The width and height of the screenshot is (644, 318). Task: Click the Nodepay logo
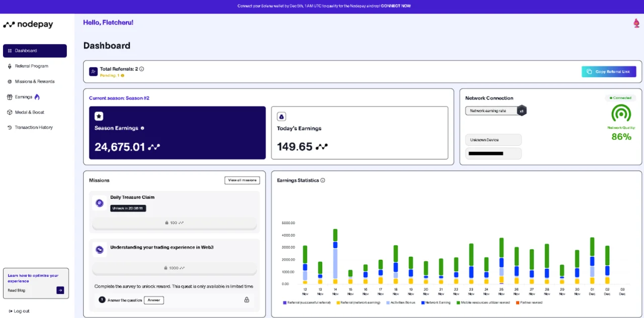[x=28, y=24]
